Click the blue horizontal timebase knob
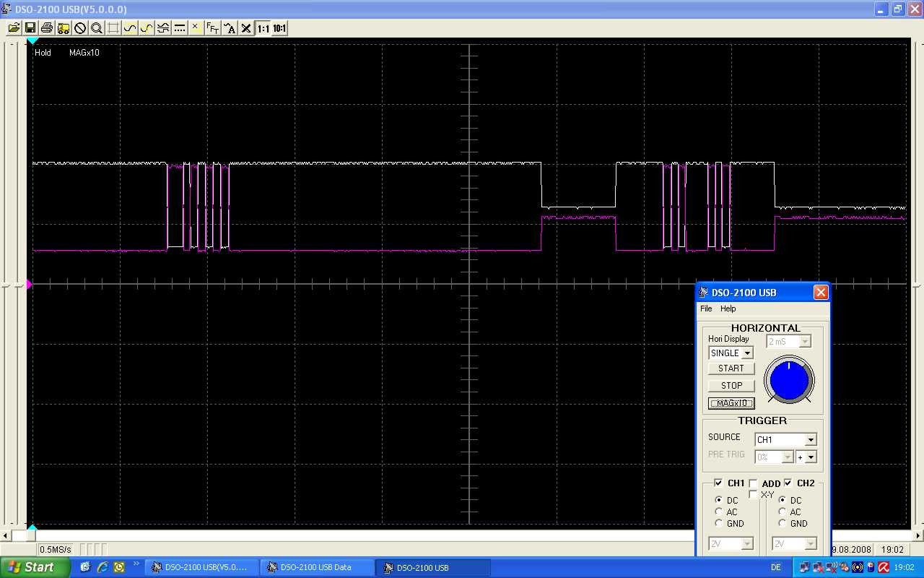This screenshot has width=924, height=578. [789, 380]
